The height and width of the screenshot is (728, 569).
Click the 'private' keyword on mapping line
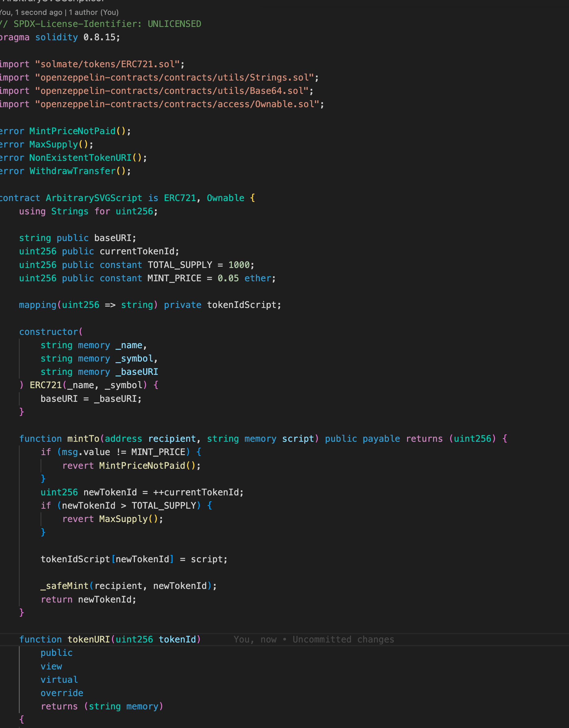[x=183, y=305]
